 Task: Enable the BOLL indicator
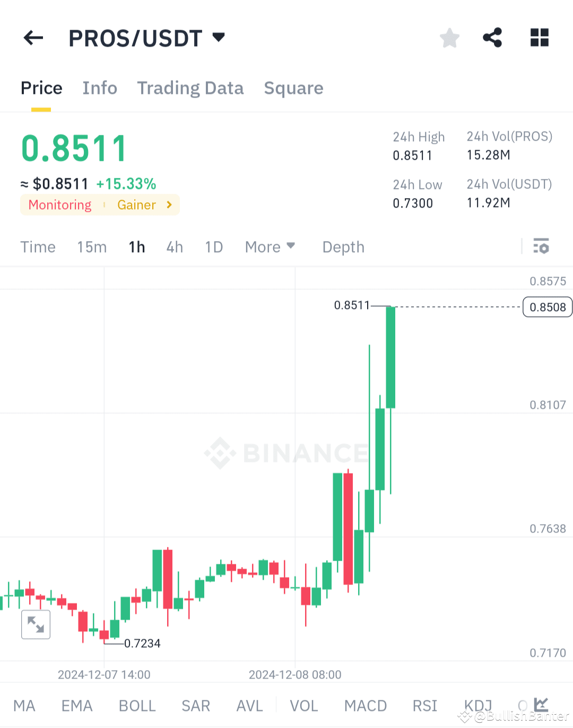click(137, 705)
